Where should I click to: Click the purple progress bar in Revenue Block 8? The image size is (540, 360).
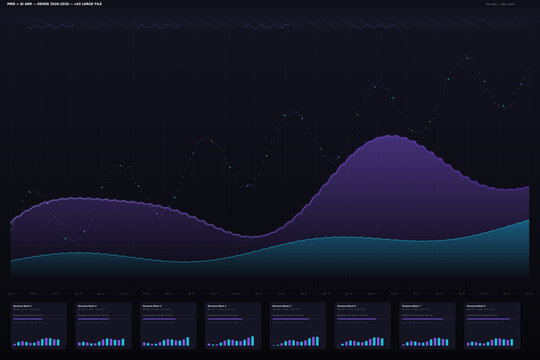[x=488, y=319]
